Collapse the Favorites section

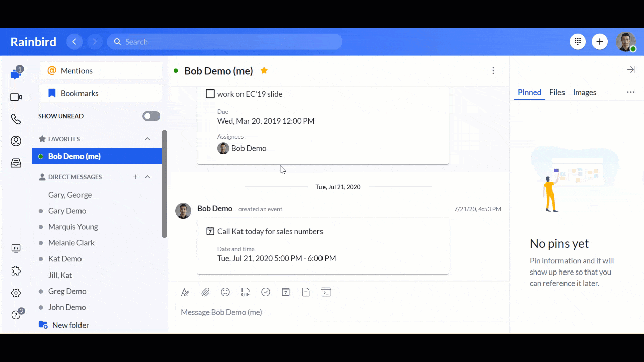[x=147, y=139]
